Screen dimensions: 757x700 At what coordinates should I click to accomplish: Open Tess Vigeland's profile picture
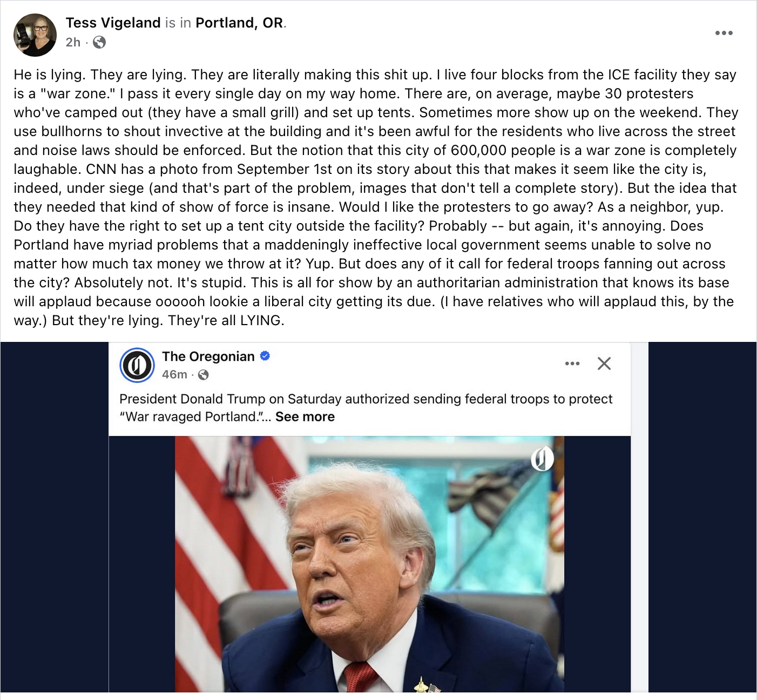35,35
